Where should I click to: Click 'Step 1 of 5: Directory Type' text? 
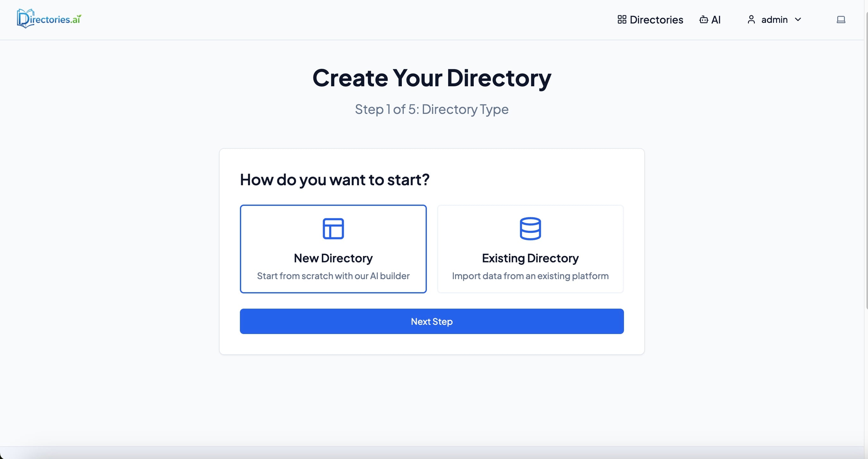pyautogui.click(x=432, y=109)
